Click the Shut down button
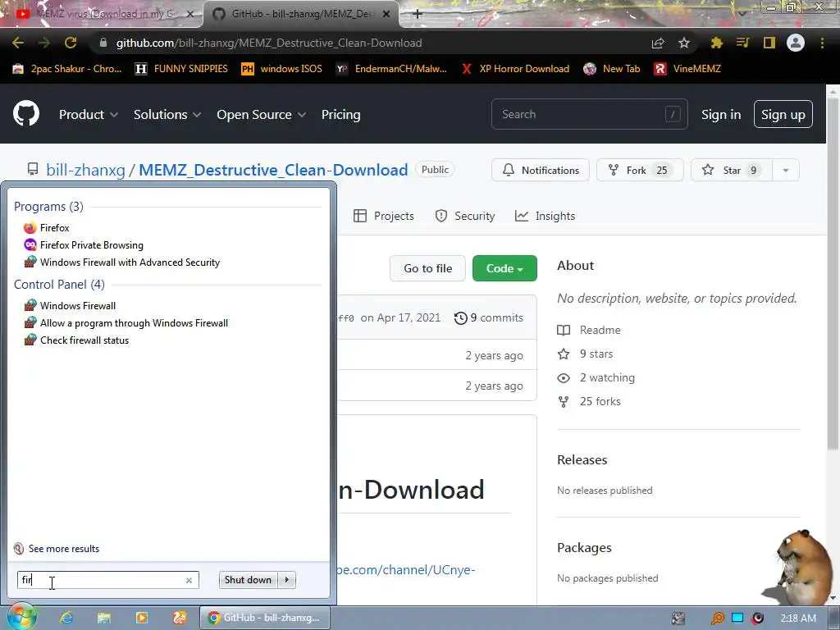 click(248, 580)
